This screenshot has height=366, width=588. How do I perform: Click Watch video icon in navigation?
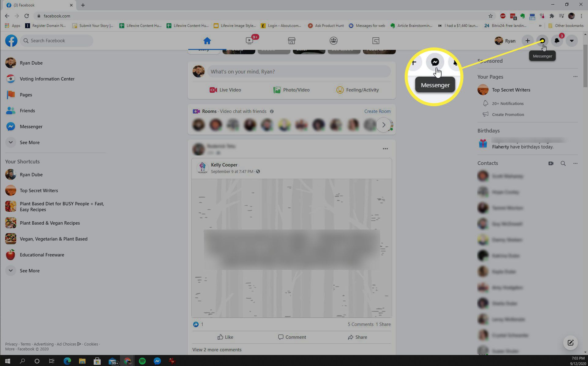[x=249, y=40]
